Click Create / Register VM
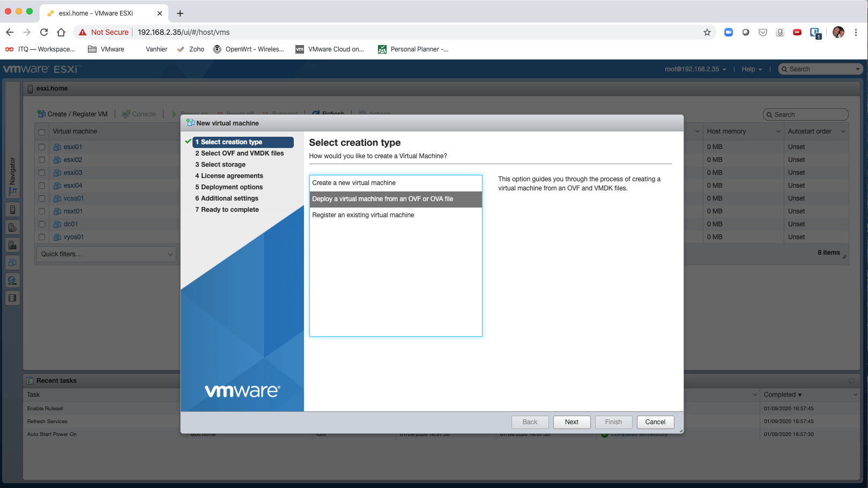Image resolution: width=868 pixels, height=488 pixels. [72, 114]
